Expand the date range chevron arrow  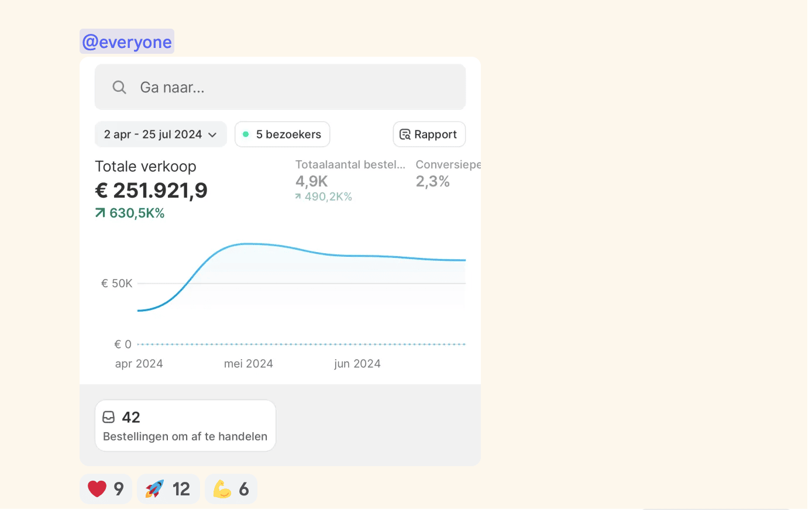click(x=212, y=135)
